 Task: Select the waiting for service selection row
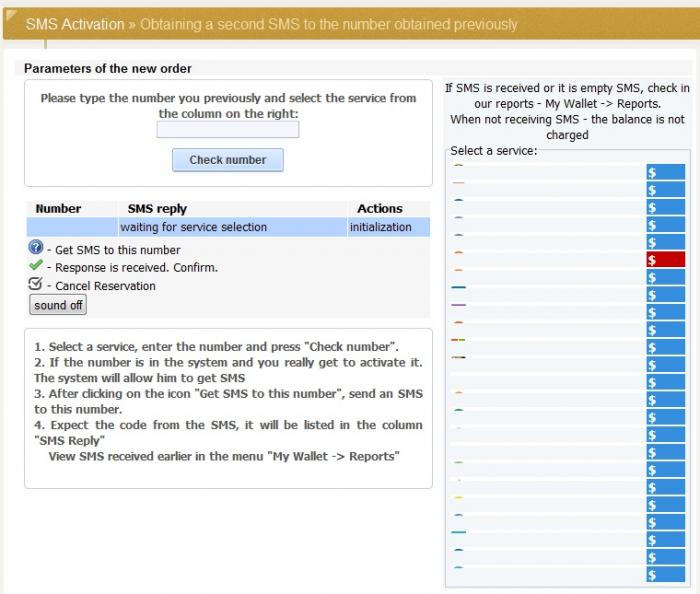(228, 227)
